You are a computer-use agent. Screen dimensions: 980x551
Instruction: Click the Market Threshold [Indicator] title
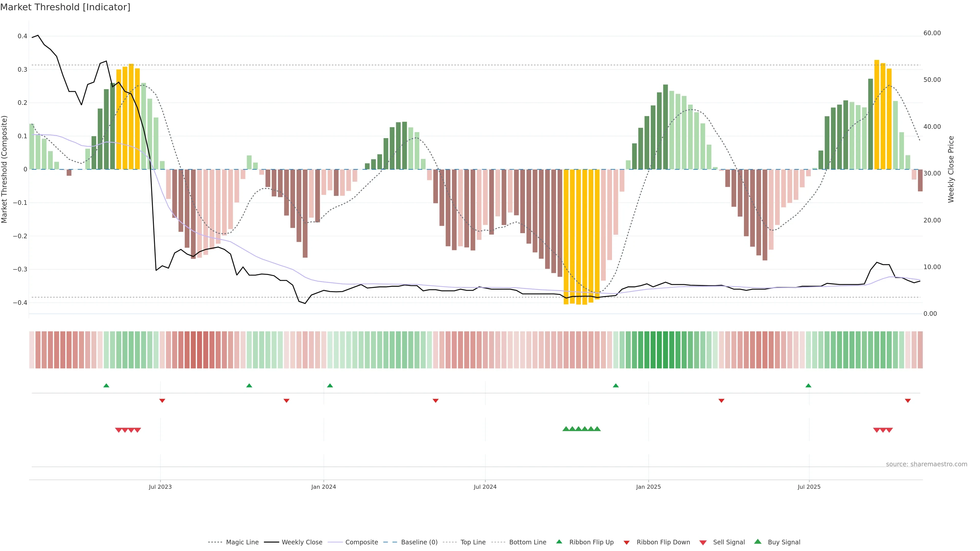[65, 7]
